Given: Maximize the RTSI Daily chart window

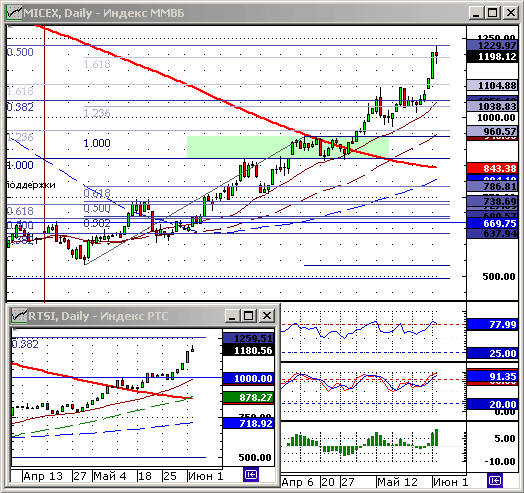Looking at the screenshot, I should pos(249,316).
